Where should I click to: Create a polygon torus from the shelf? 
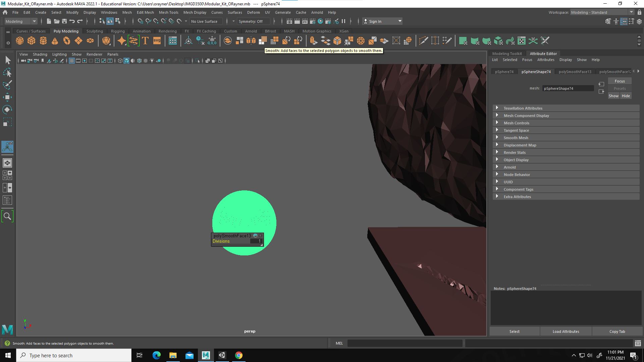click(67, 41)
